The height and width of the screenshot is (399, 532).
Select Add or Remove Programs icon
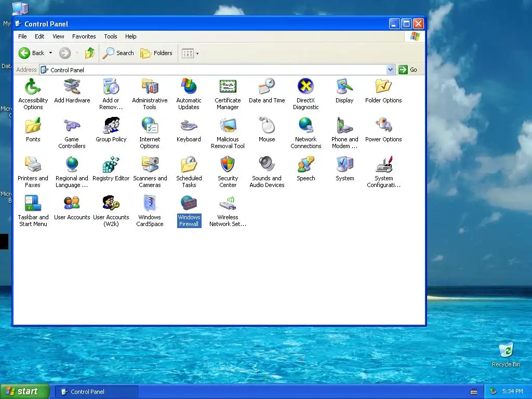[111, 95]
